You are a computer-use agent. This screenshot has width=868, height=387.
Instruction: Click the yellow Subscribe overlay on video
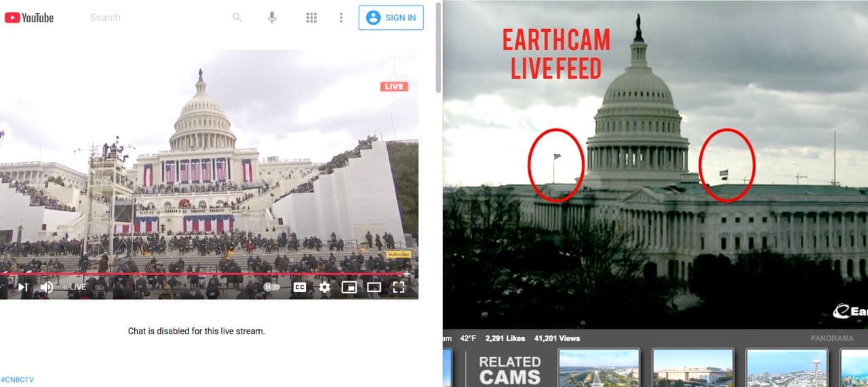[x=399, y=254]
